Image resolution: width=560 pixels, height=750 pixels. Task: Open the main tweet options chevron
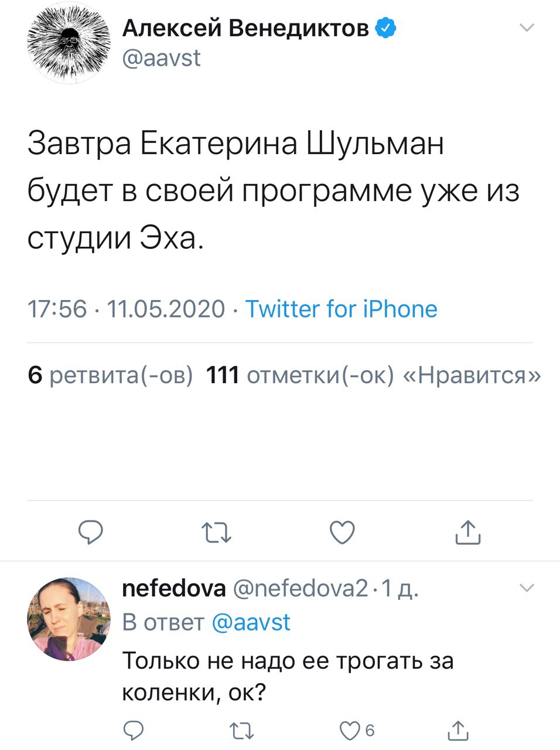point(527,28)
